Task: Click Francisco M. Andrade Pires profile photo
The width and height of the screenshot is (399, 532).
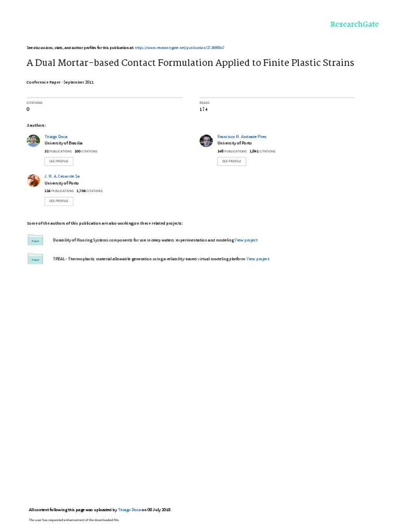Action: 206,140
